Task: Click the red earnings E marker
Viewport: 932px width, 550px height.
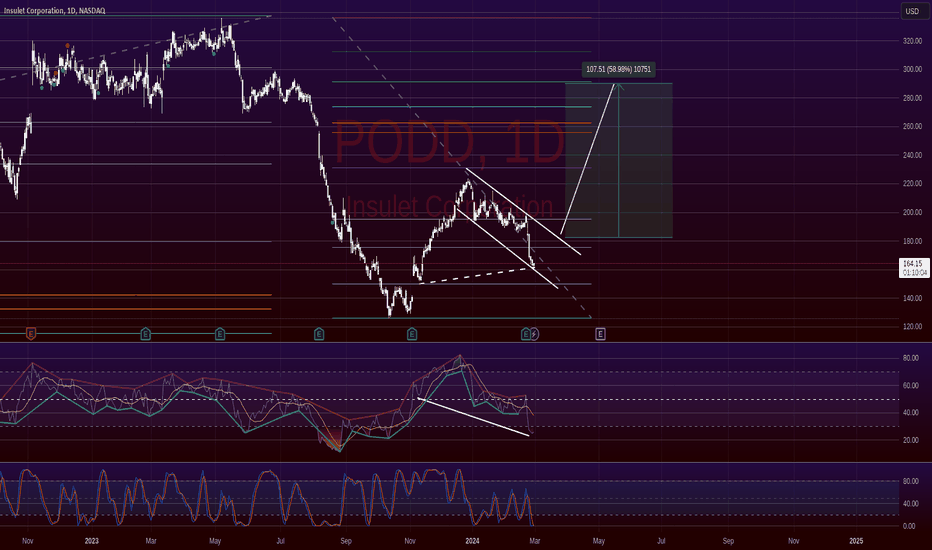Action: click(x=31, y=334)
